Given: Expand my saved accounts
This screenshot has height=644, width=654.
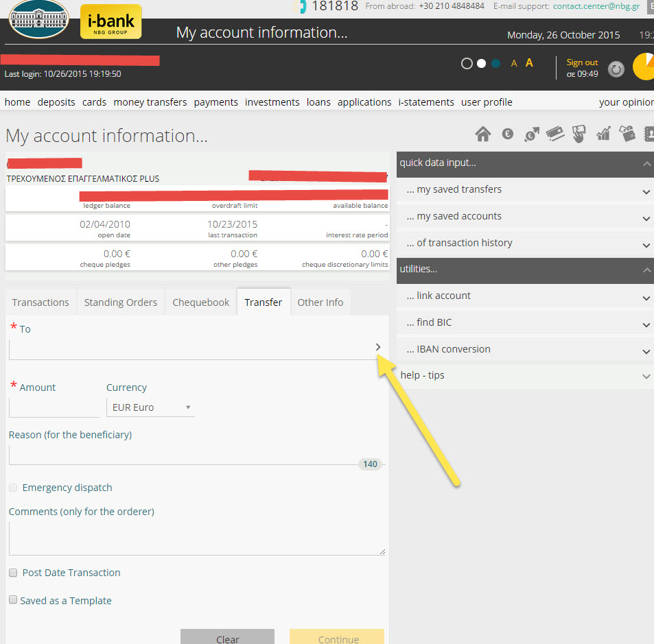Looking at the screenshot, I should pyautogui.click(x=646, y=218).
